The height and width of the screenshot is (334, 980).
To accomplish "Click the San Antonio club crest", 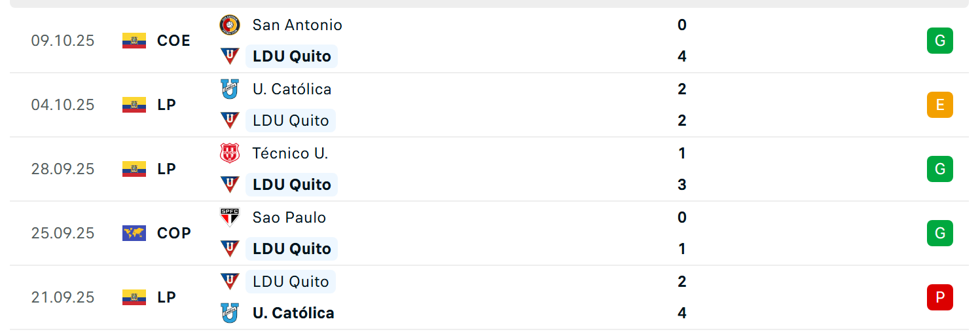I will tap(230, 25).
